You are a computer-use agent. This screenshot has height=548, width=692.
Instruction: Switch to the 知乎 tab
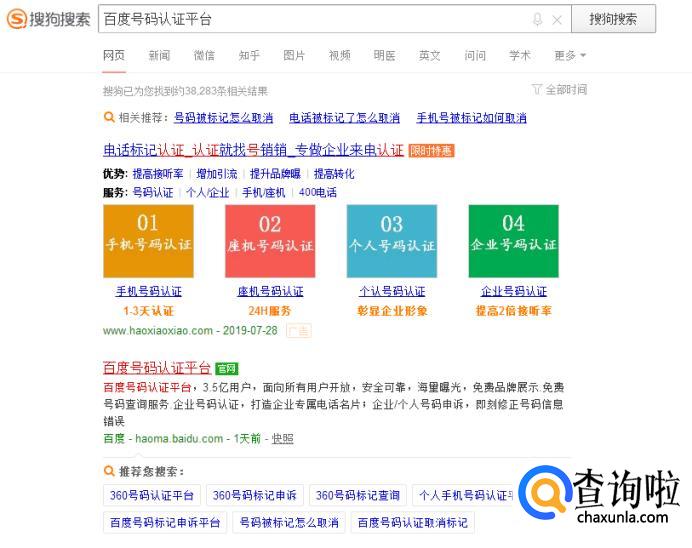[x=249, y=56]
